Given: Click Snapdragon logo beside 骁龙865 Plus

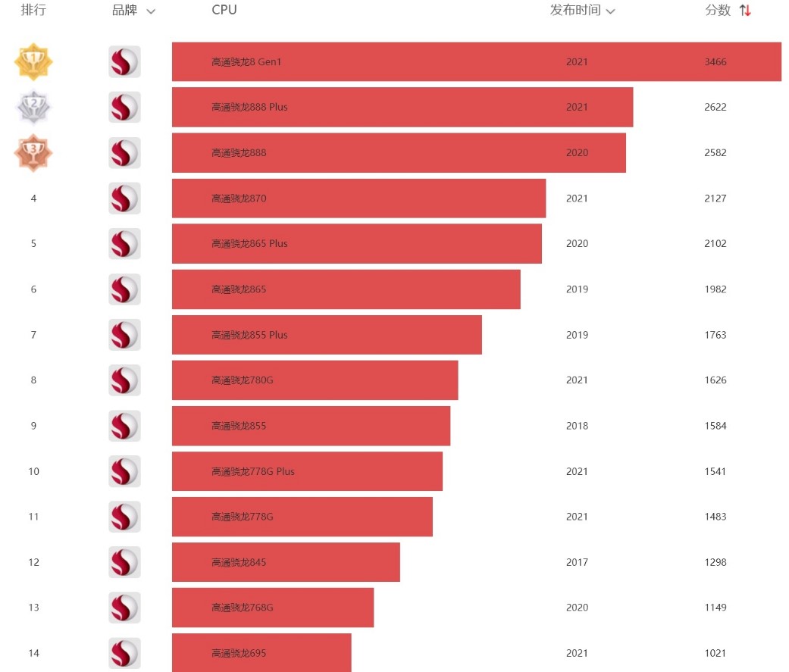Looking at the screenshot, I should tap(124, 243).
